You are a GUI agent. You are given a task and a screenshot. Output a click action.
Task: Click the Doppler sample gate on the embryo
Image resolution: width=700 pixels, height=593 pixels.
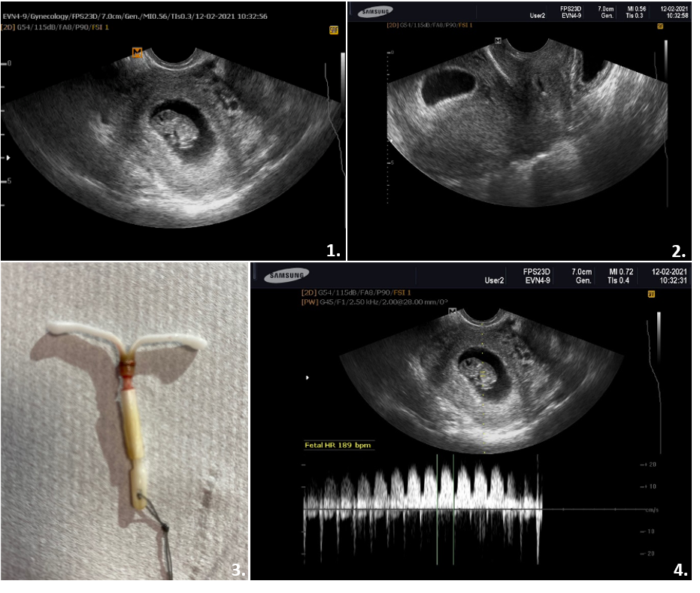483,374
